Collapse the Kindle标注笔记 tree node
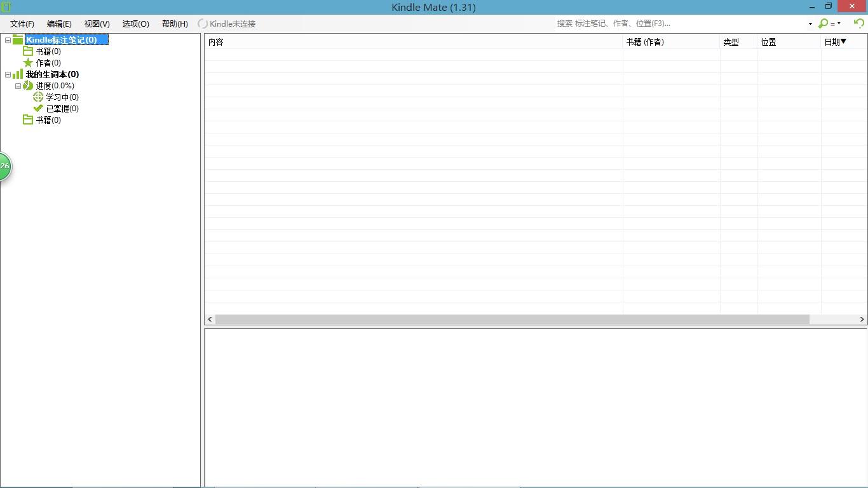Screen dimensions: 868x488 point(8,40)
